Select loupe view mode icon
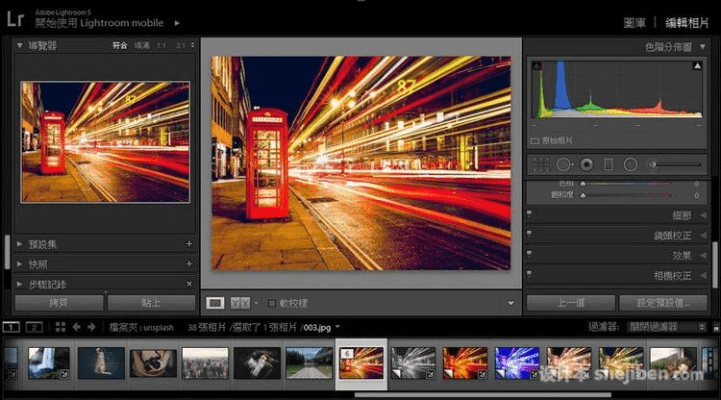 coord(215,303)
